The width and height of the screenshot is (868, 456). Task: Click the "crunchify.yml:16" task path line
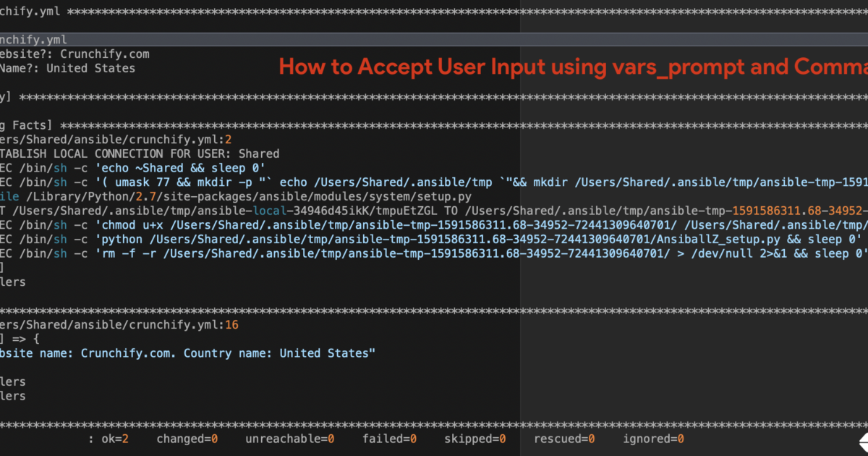(119, 324)
